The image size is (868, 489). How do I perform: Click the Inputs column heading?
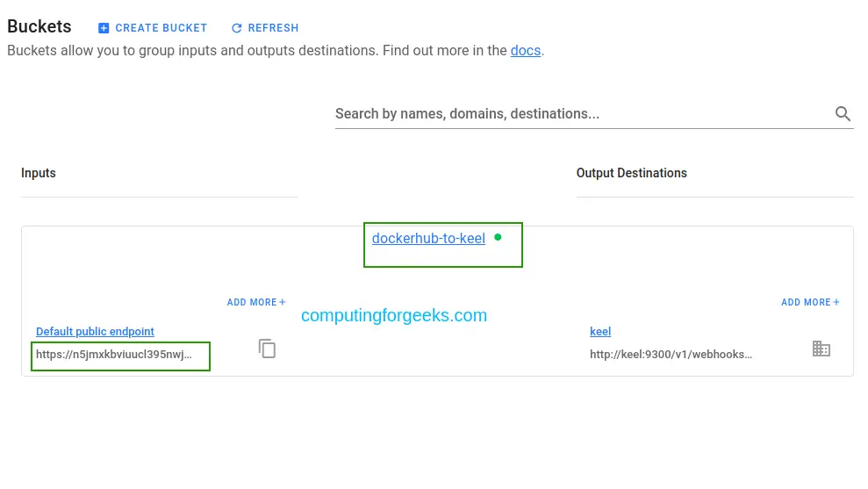39,173
